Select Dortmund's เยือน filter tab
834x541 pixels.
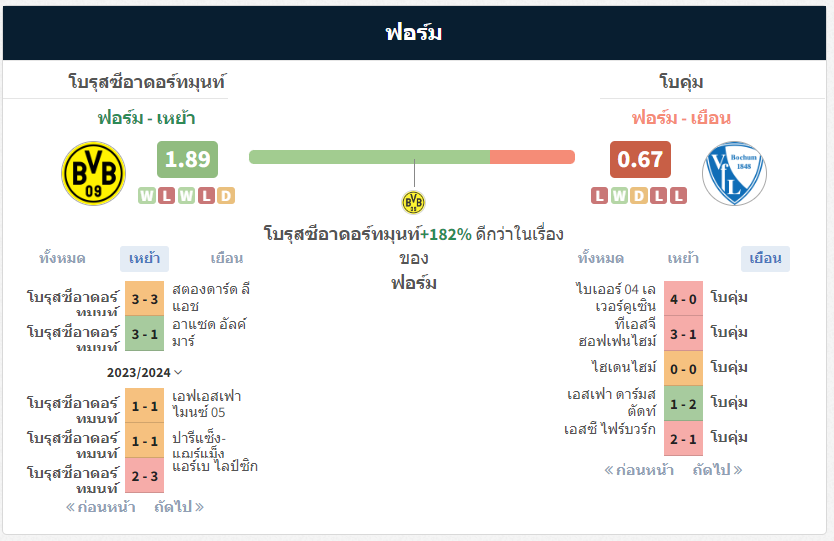[227, 259]
